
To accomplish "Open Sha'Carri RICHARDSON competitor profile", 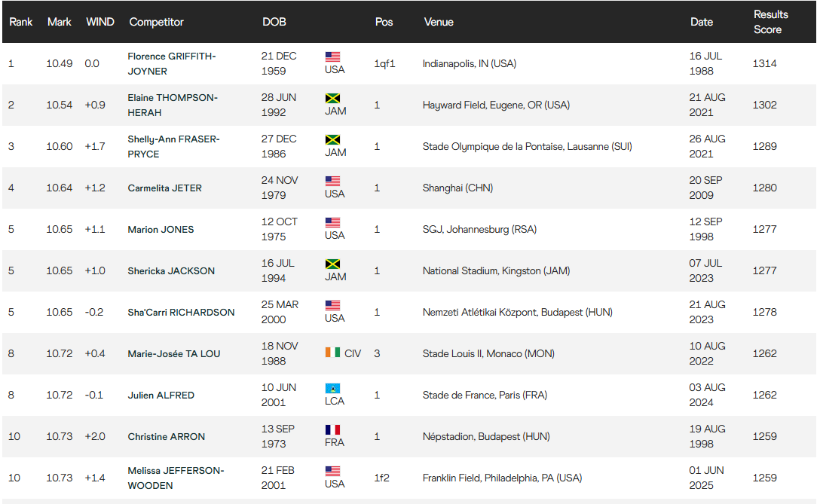I will click(x=182, y=313).
